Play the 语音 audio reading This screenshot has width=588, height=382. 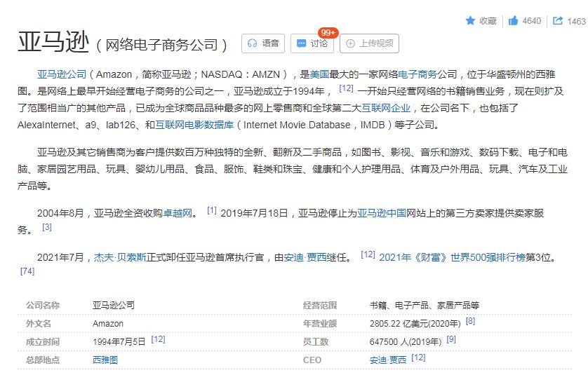coord(263,43)
